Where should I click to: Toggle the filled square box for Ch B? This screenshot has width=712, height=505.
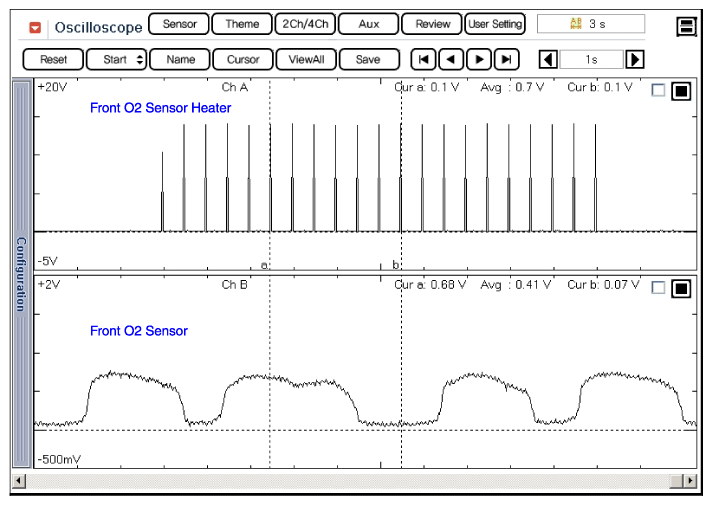pyautogui.click(x=681, y=288)
